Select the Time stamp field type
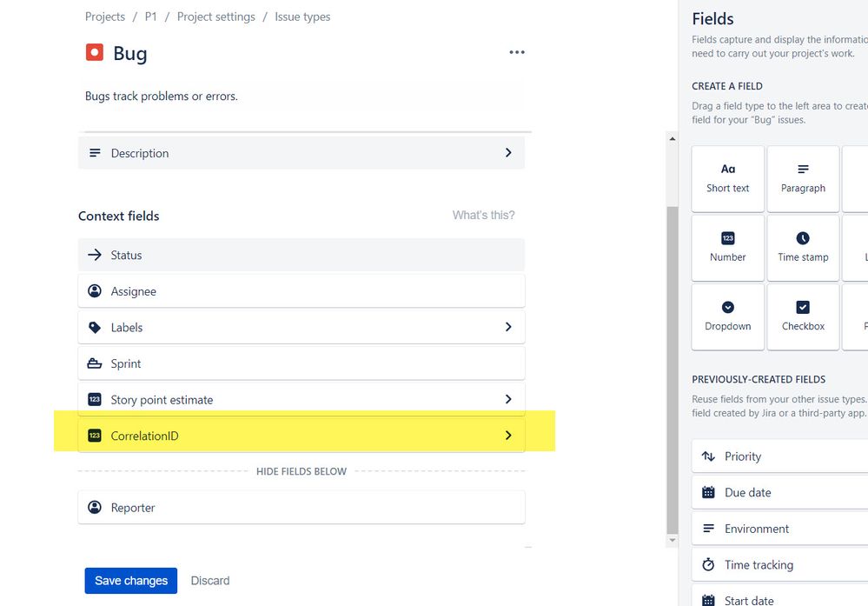 pyautogui.click(x=803, y=248)
